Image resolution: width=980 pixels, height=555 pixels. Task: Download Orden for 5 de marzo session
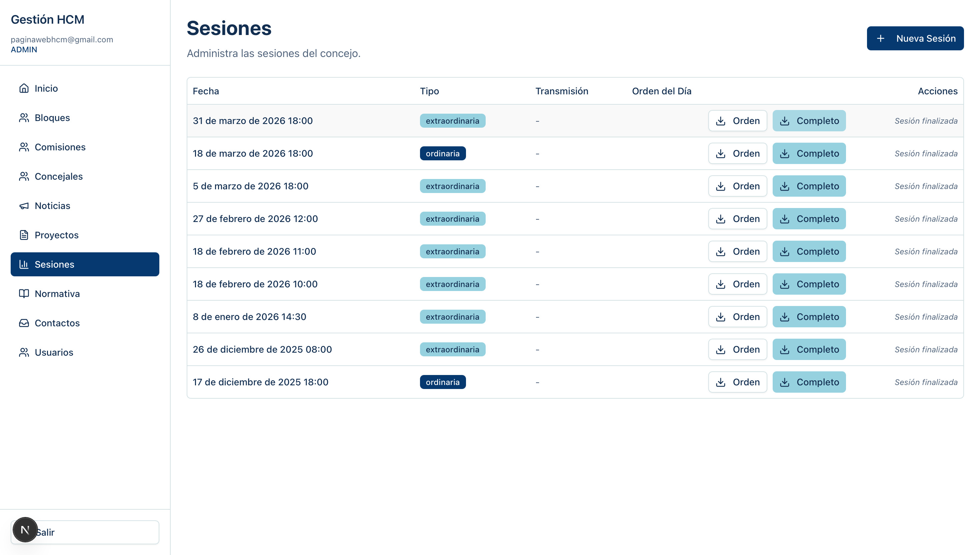pos(738,186)
